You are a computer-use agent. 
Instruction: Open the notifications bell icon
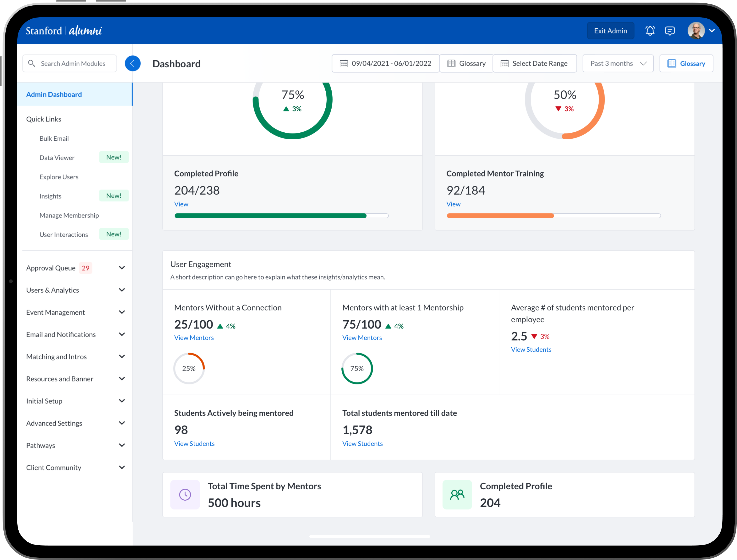pyautogui.click(x=650, y=31)
